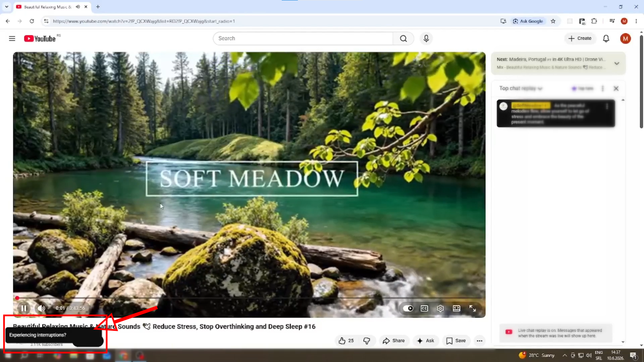Go forward in the browser

20,21
